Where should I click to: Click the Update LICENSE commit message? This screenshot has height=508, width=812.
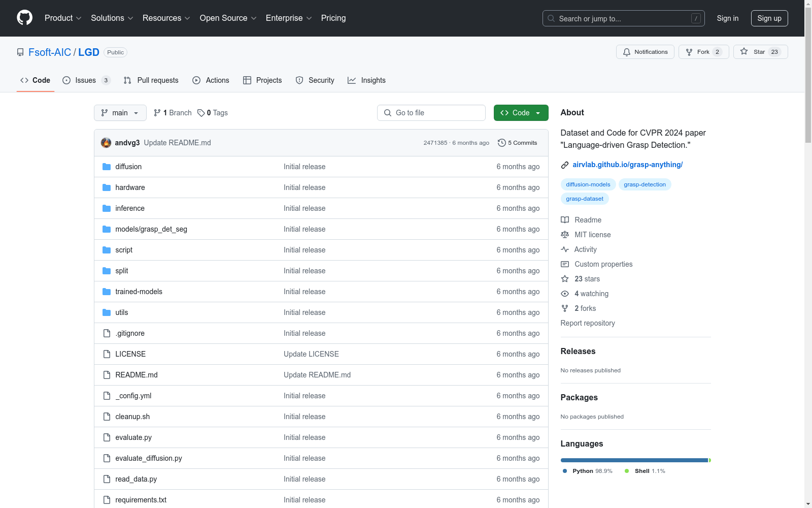tap(311, 354)
